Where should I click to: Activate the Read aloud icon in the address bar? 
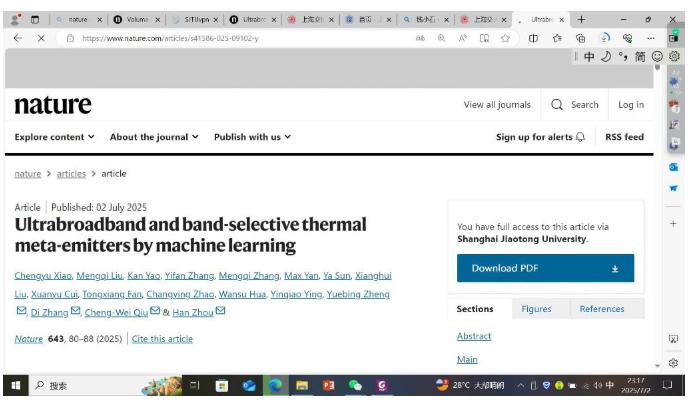pyautogui.click(x=463, y=38)
